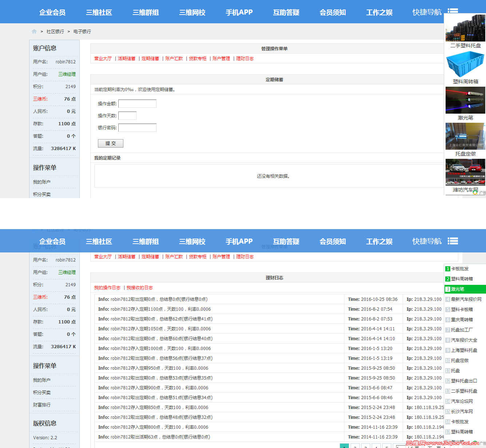Open 手机APP in the top navigation bar

click(x=239, y=12)
